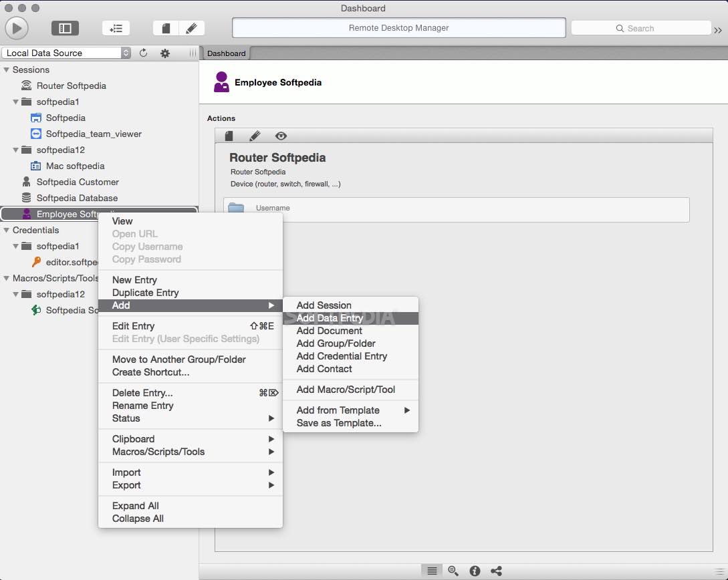Select Collapse All in context menu
This screenshot has width=728, height=580.
tap(191, 519)
